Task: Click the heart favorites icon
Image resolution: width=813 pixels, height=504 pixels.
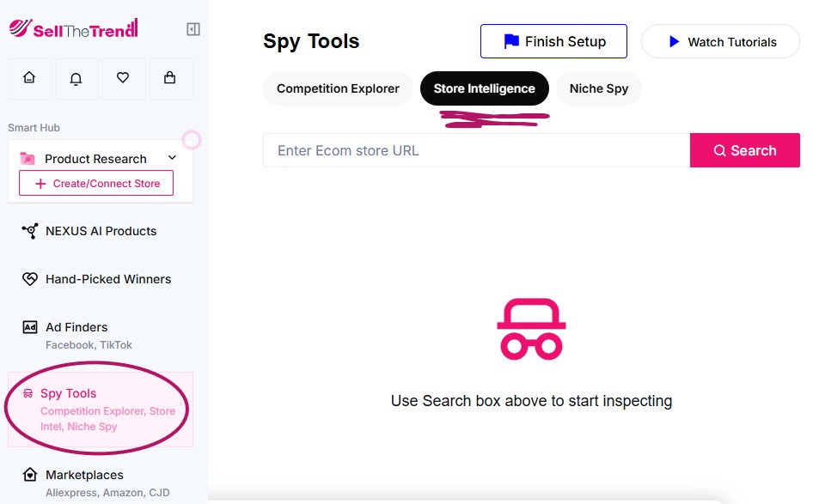Action: pyautogui.click(x=124, y=78)
